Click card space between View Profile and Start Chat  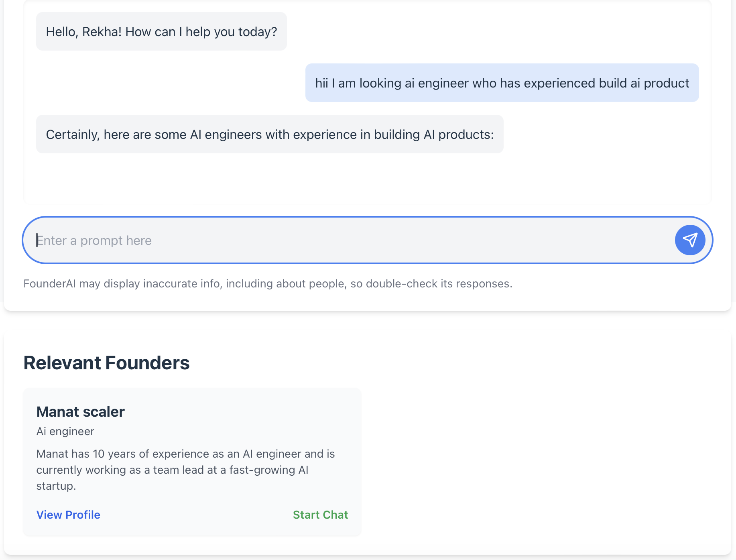pyautogui.click(x=197, y=515)
